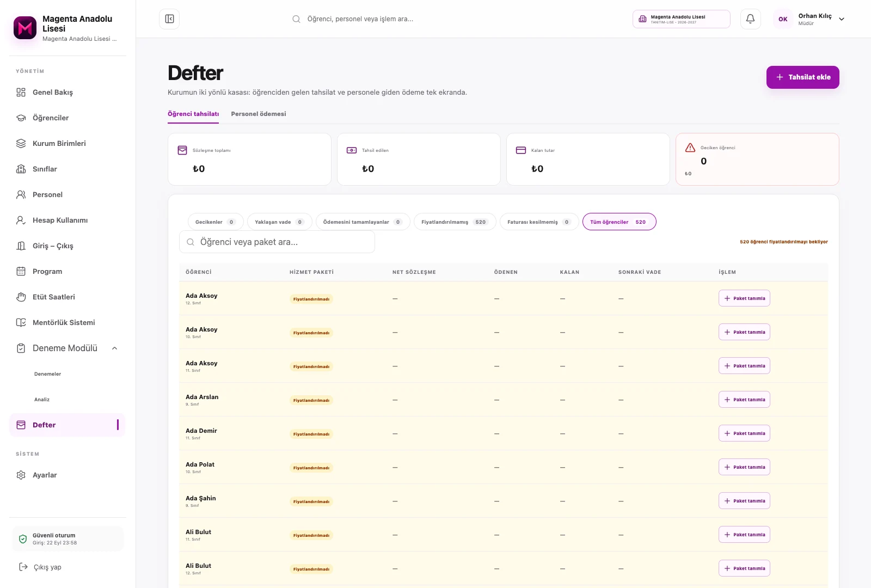Open Personel page

tap(68, 194)
